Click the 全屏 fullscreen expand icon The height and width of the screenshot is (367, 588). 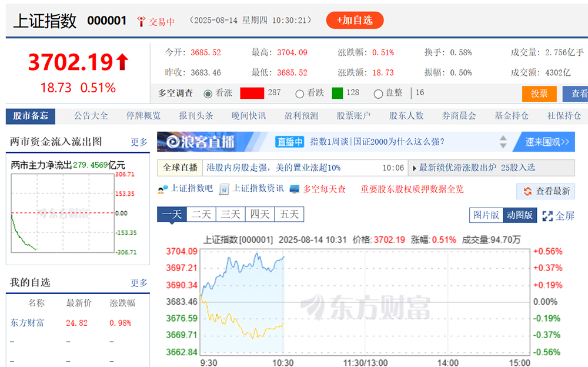[547, 216]
